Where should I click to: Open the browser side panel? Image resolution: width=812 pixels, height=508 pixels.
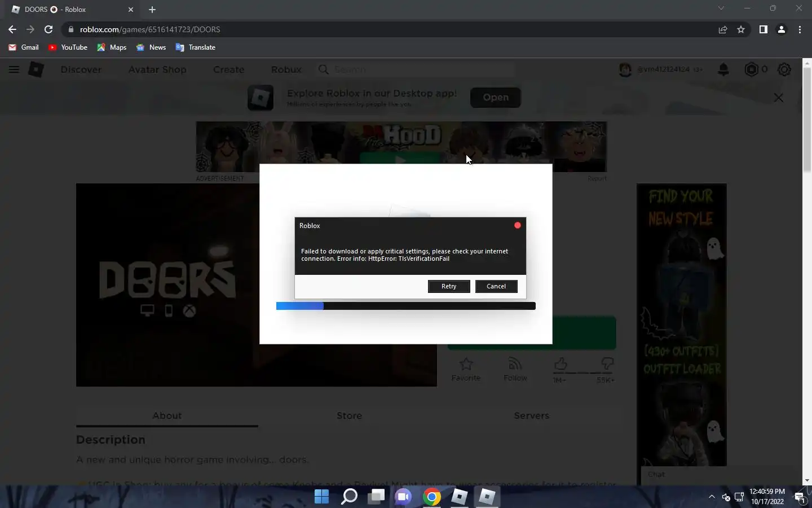[x=763, y=29]
